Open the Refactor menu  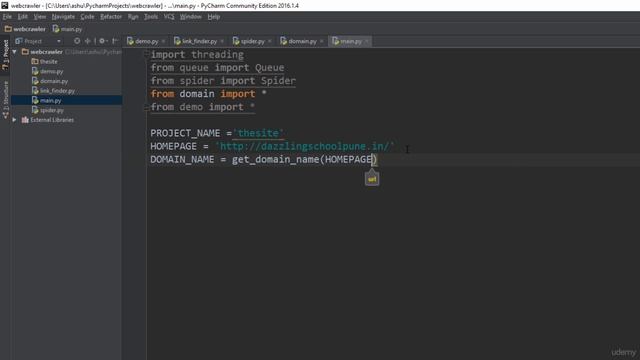[x=111, y=17]
